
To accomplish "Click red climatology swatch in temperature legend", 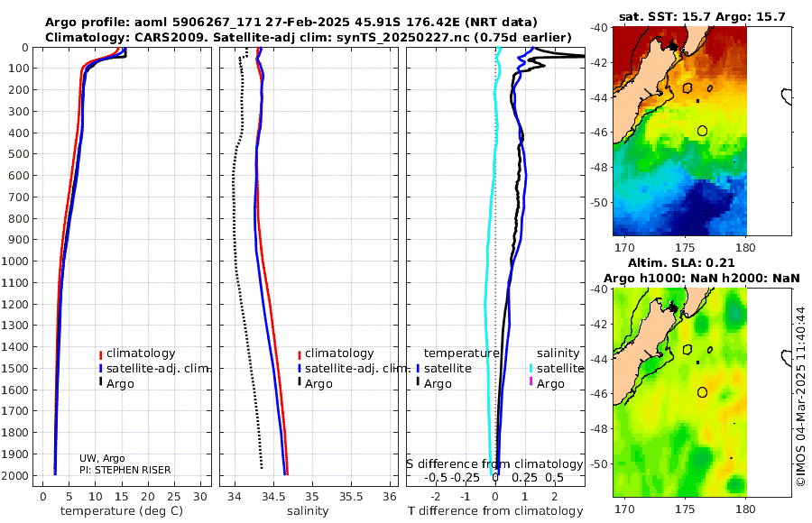I will point(100,354).
